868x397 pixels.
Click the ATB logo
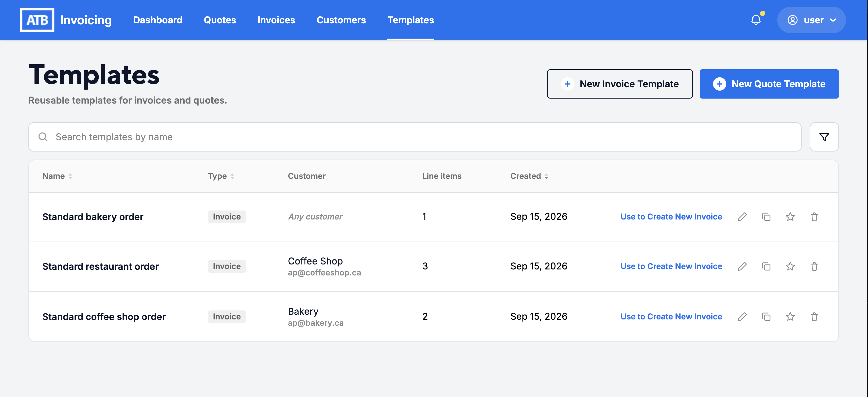click(x=37, y=20)
